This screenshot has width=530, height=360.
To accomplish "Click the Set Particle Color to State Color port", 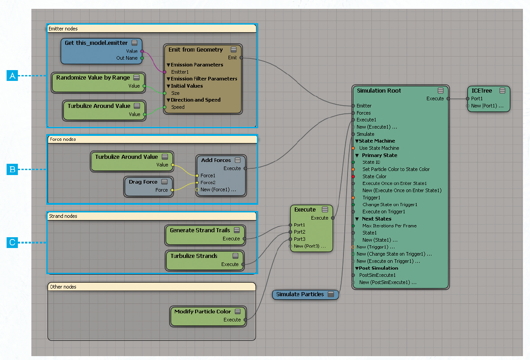I will point(353,169).
